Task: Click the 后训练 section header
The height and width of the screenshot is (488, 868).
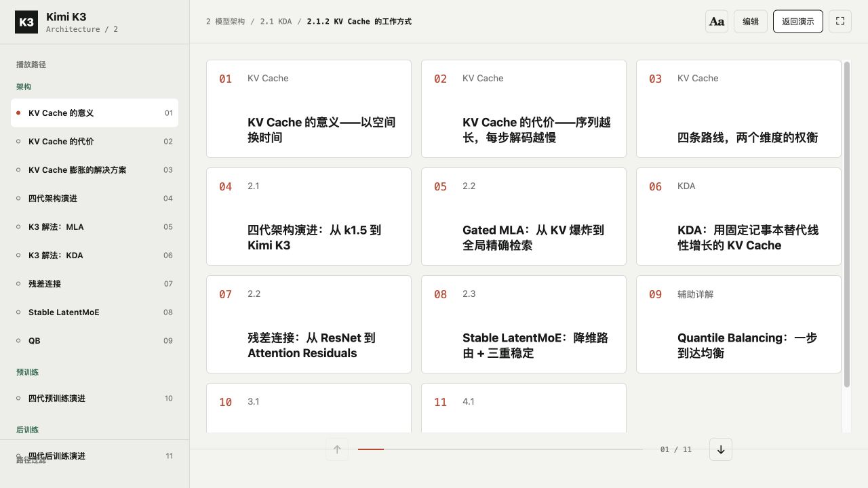Action: pos(27,430)
